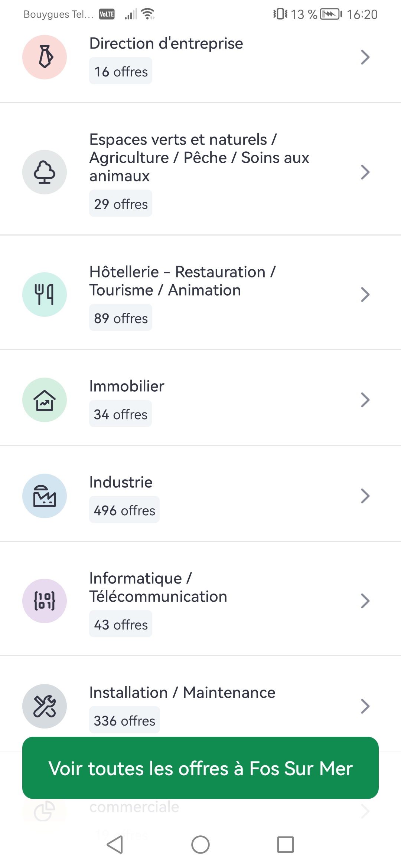Tap the tree icon for Espaces verts

(45, 172)
